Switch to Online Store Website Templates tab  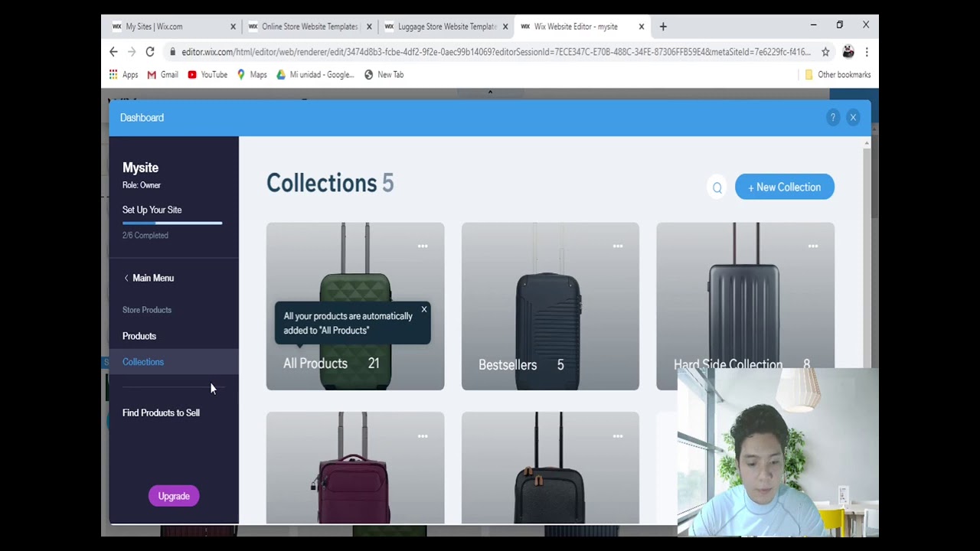(x=309, y=26)
